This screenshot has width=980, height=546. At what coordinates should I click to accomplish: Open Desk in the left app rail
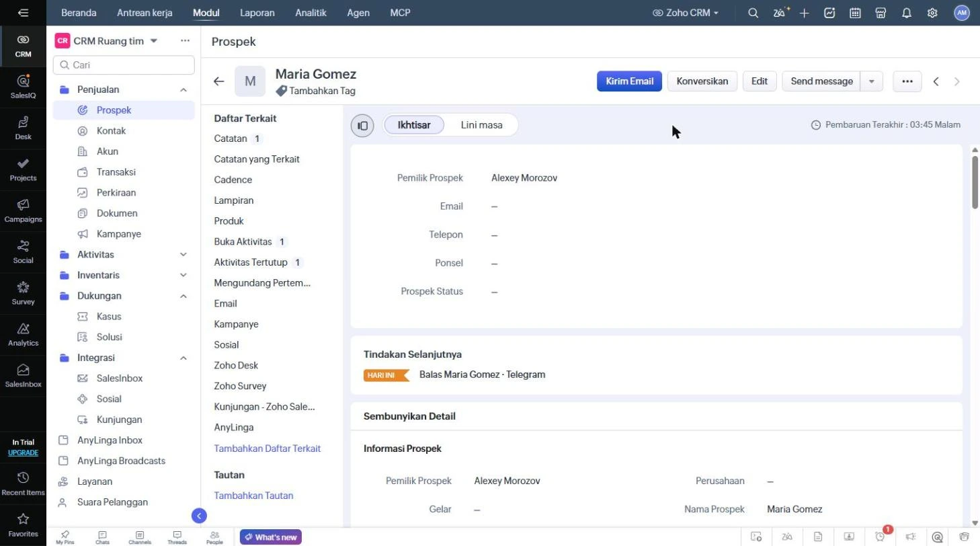(x=23, y=128)
